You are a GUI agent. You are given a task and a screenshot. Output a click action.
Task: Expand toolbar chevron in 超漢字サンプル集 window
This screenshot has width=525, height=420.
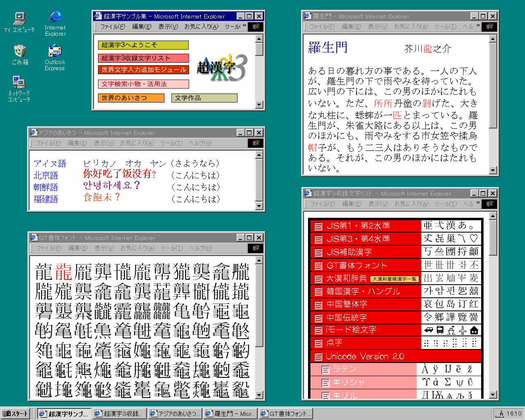click(x=244, y=26)
